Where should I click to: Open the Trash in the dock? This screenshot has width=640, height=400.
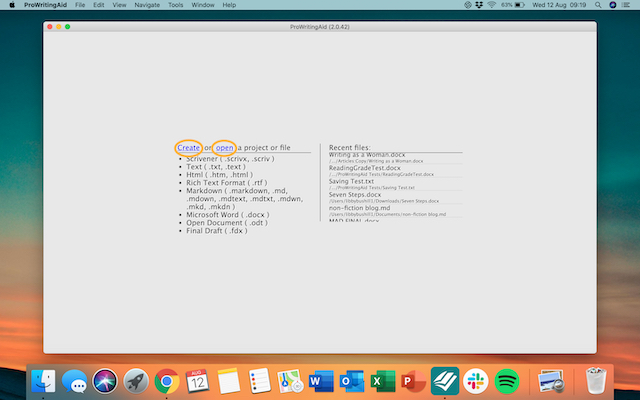[596, 381]
